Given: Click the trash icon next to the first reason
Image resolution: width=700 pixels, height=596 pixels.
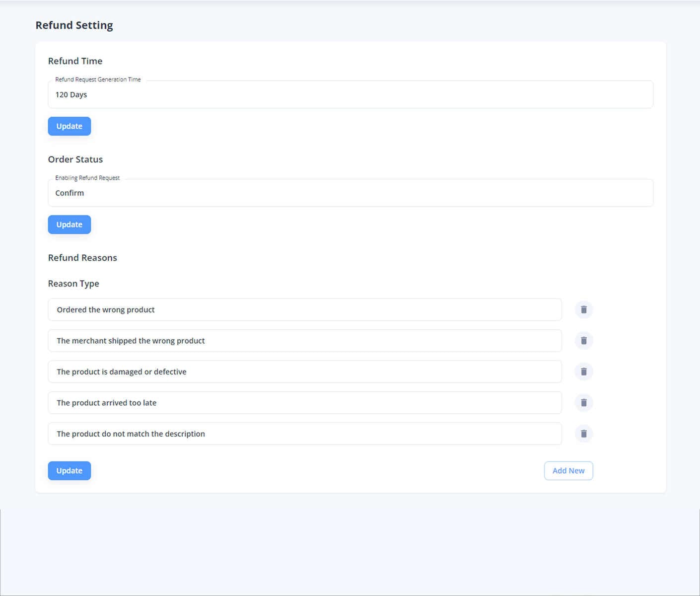Looking at the screenshot, I should click(x=583, y=309).
